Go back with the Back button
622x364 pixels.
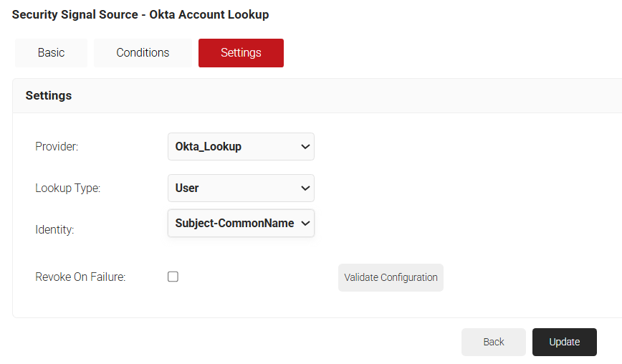point(493,342)
